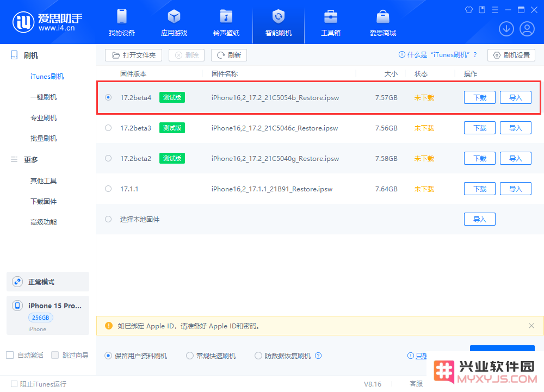Click the skin theme shirt icon
This screenshot has height=392, width=544.
point(469,10)
